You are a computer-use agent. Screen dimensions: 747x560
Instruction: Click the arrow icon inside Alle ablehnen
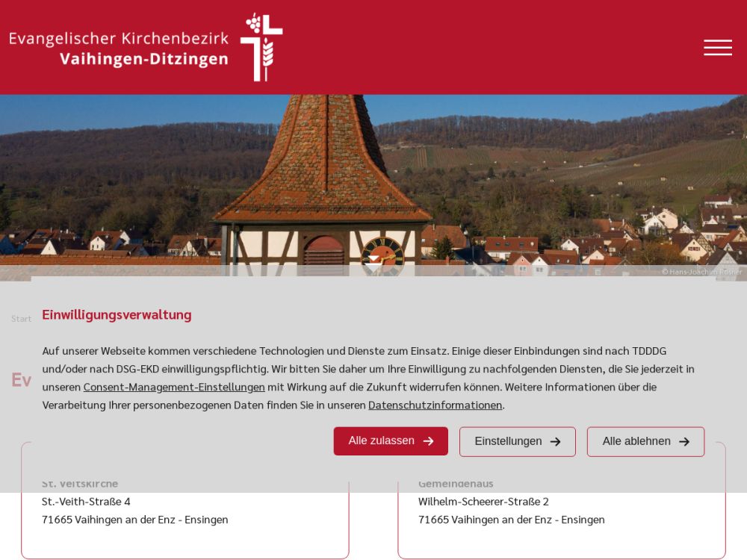click(x=684, y=442)
